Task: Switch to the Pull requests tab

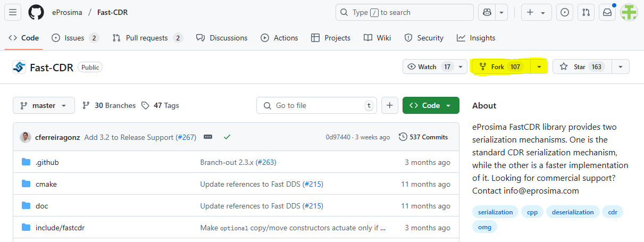Action: [147, 38]
